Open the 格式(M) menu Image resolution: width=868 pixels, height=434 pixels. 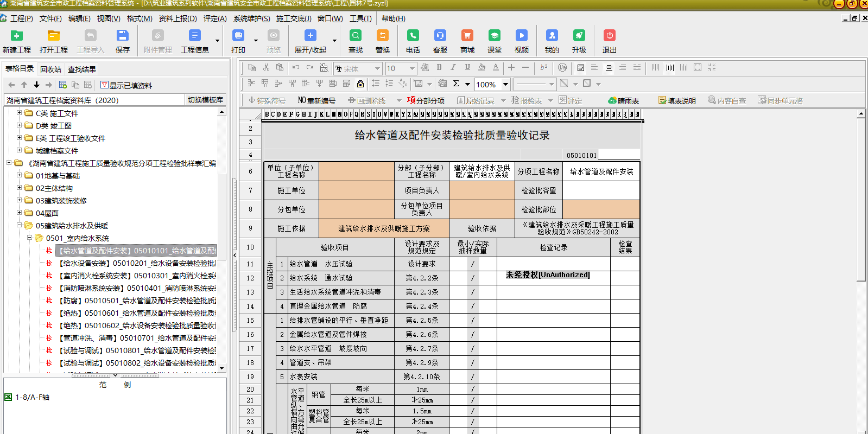139,18
